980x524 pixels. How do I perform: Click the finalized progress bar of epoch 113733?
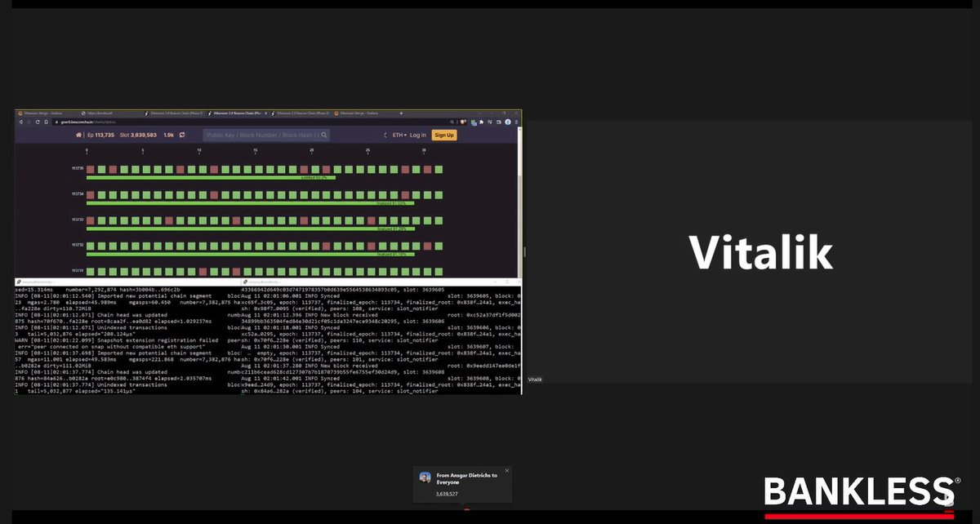249,228
